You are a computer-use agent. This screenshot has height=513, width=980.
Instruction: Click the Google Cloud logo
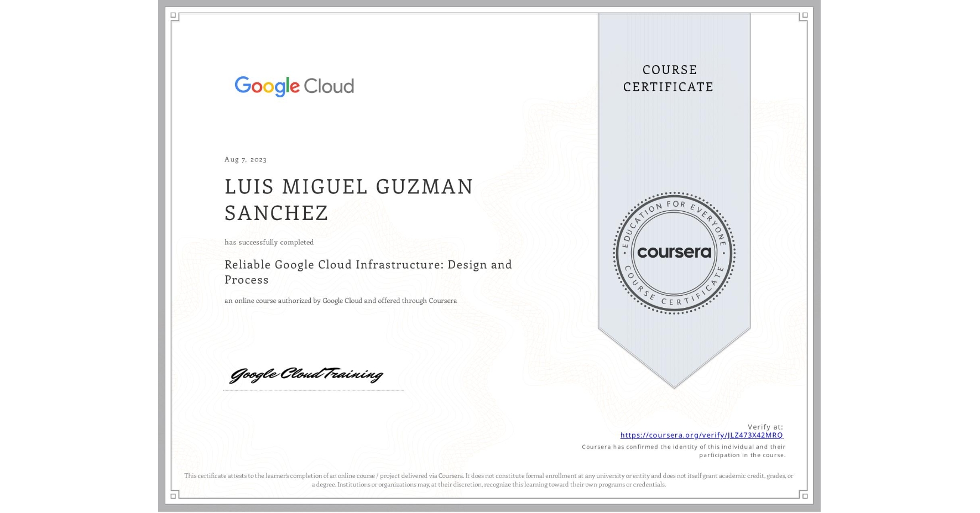[x=294, y=86]
